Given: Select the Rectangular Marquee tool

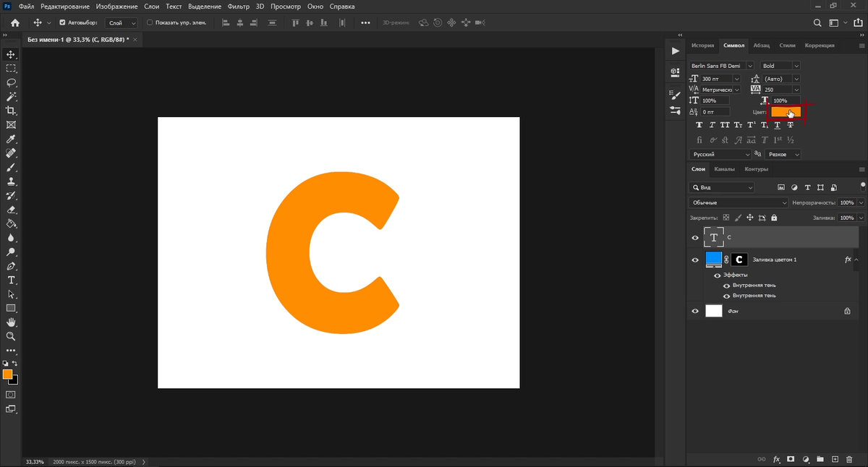Looking at the screenshot, I should 11,69.
